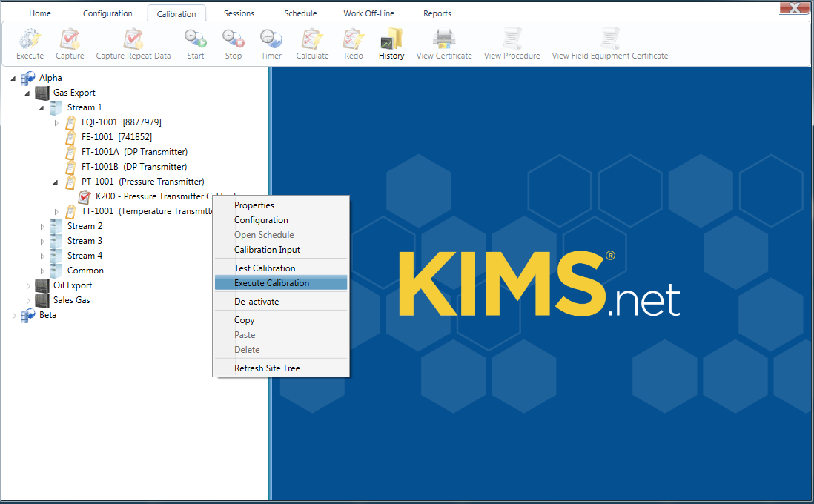Choose De-activate in the context menu
This screenshot has width=814, height=504.
pyautogui.click(x=281, y=302)
